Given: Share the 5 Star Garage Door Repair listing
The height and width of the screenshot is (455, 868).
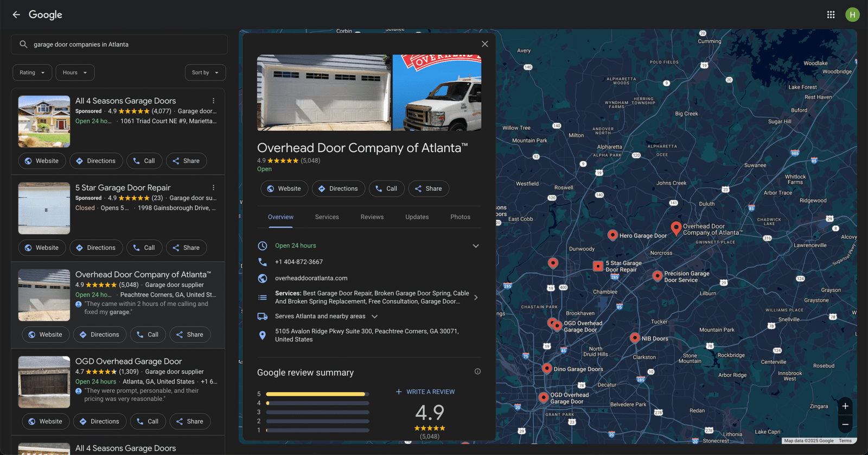Looking at the screenshot, I should click(186, 248).
